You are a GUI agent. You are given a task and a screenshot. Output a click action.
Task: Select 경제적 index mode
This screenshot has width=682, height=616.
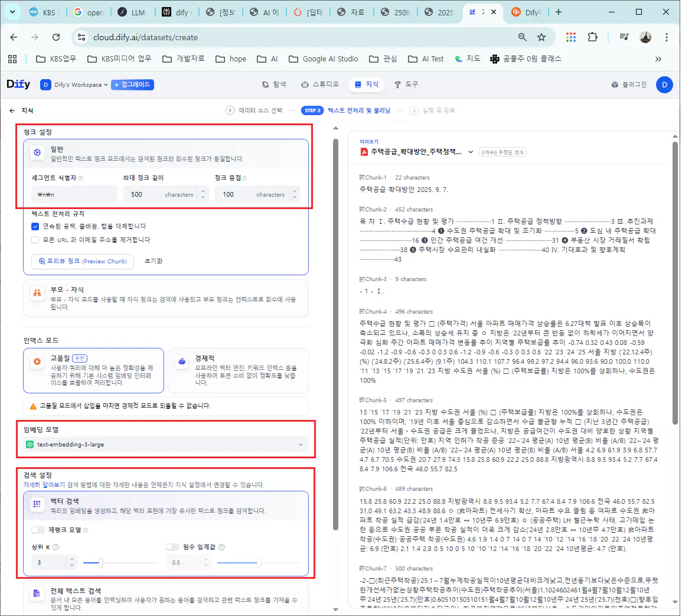pos(239,370)
